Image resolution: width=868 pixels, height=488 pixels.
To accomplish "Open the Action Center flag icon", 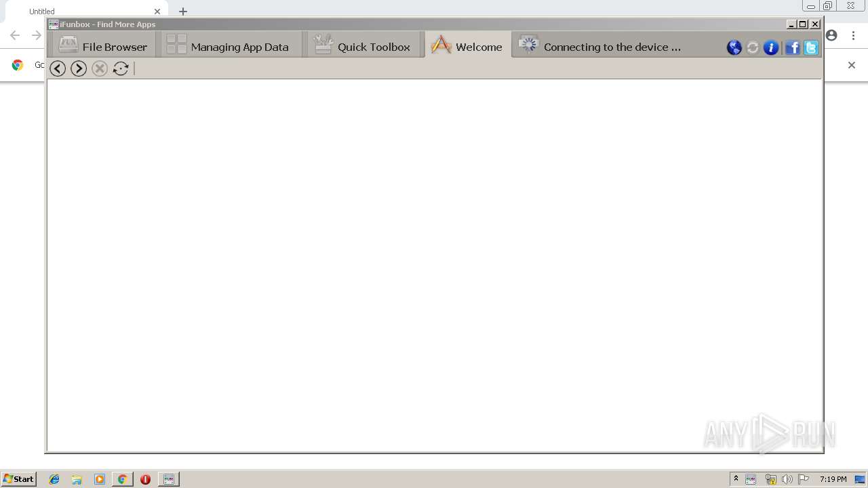I will click(804, 479).
